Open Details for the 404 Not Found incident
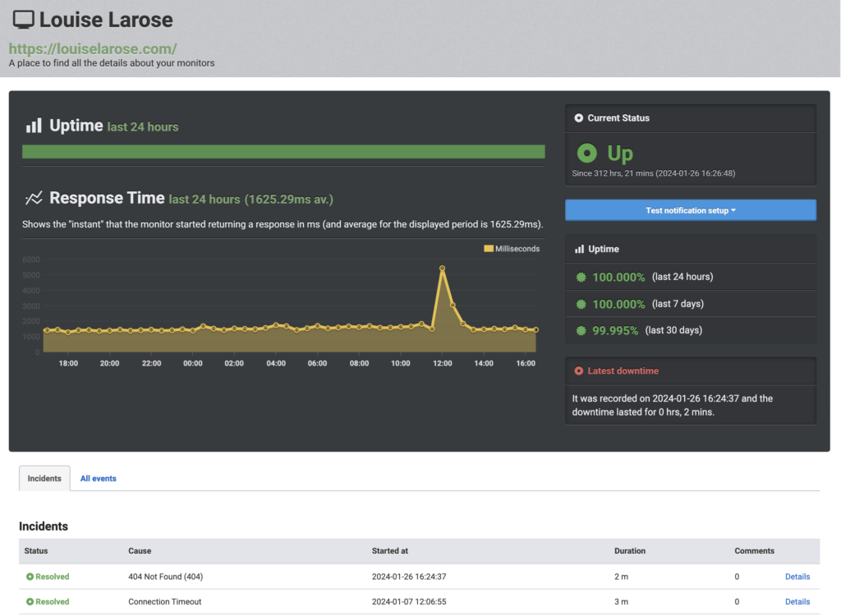This screenshot has width=841, height=616. coord(797,577)
